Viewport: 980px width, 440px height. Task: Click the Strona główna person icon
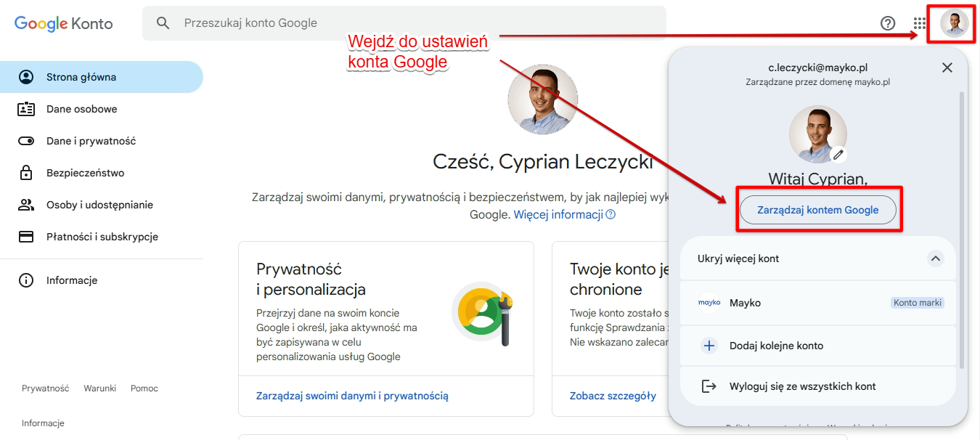[26, 77]
